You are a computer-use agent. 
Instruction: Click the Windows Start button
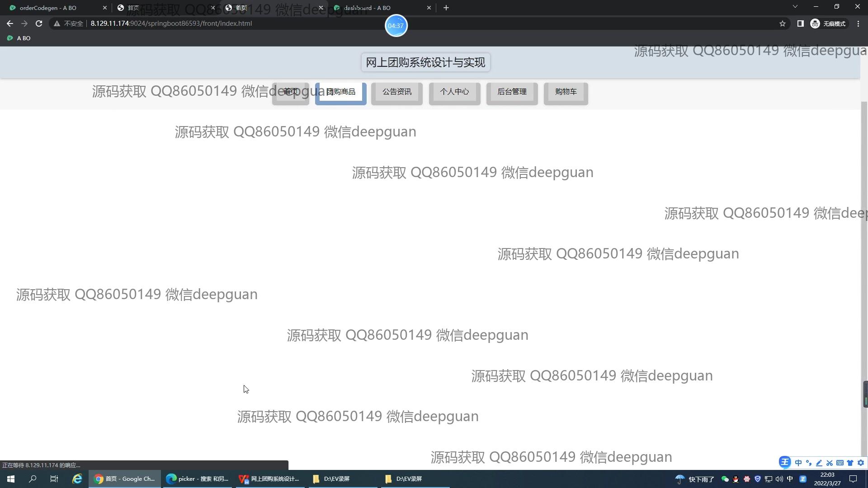[11, 479]
